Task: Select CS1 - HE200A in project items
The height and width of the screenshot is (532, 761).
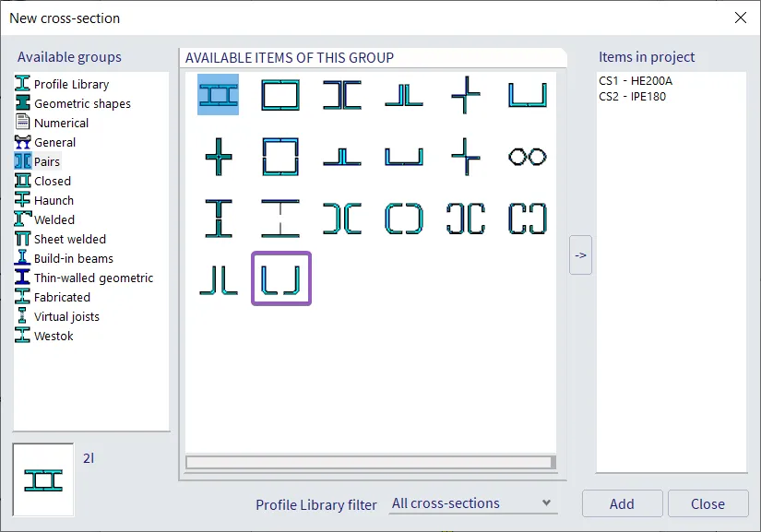Action: click(636, 80)
